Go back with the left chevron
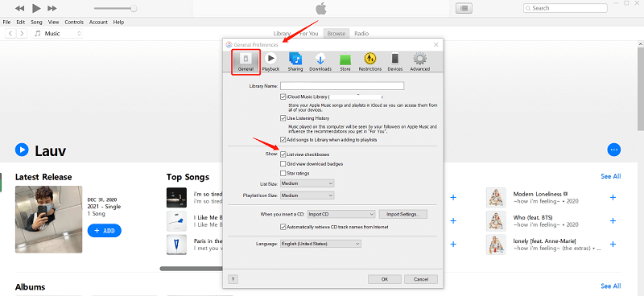Screen dimensions: 644x296 10,34
